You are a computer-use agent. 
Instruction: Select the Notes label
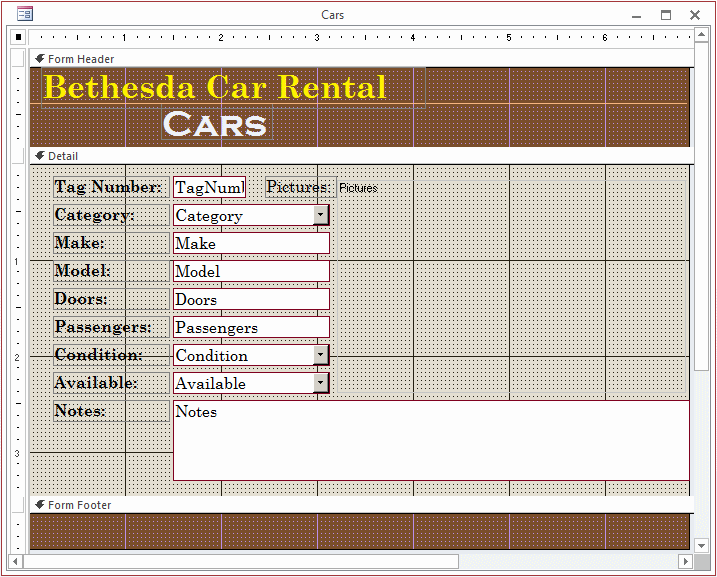[112, 411]
